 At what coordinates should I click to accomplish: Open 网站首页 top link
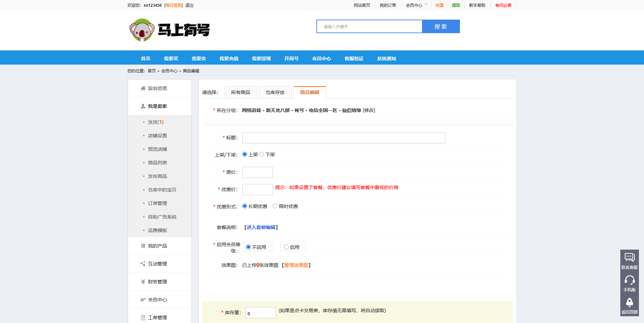[x=362, y=5]
